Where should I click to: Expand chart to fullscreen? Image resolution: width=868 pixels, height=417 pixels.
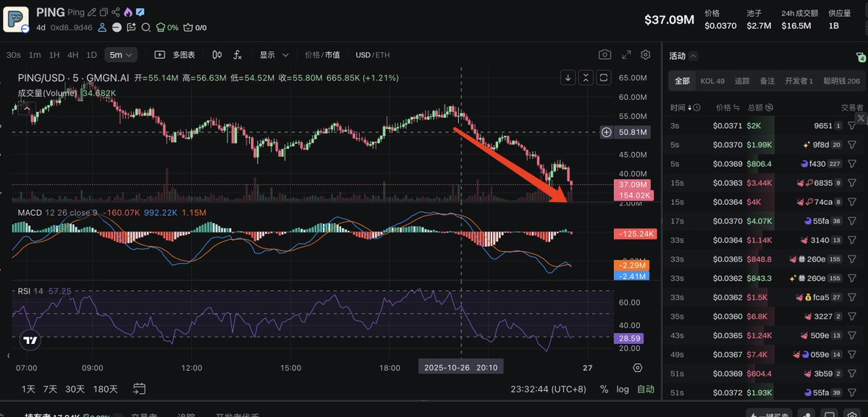pyautogui.click(x=625, y=55)
